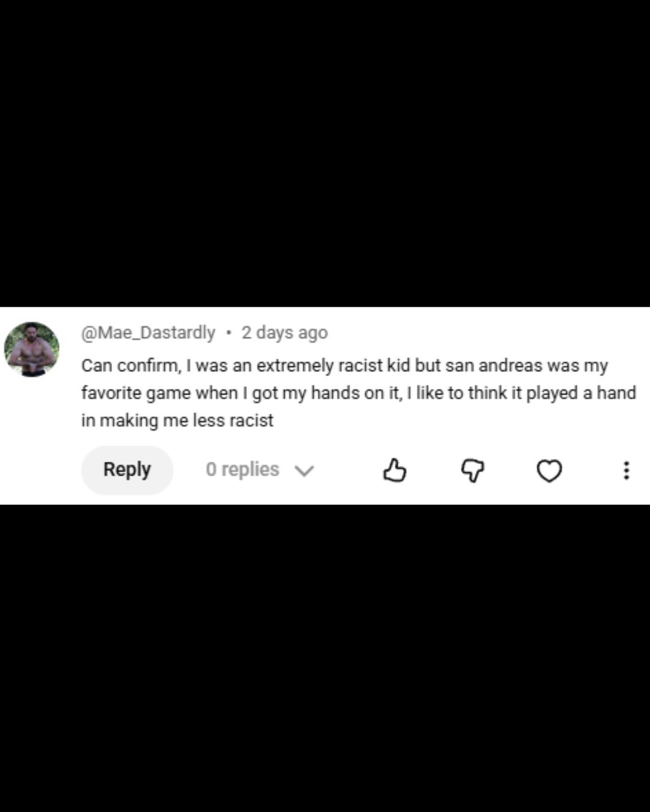
Task: Click the black area above the comment
Action: 325,153
